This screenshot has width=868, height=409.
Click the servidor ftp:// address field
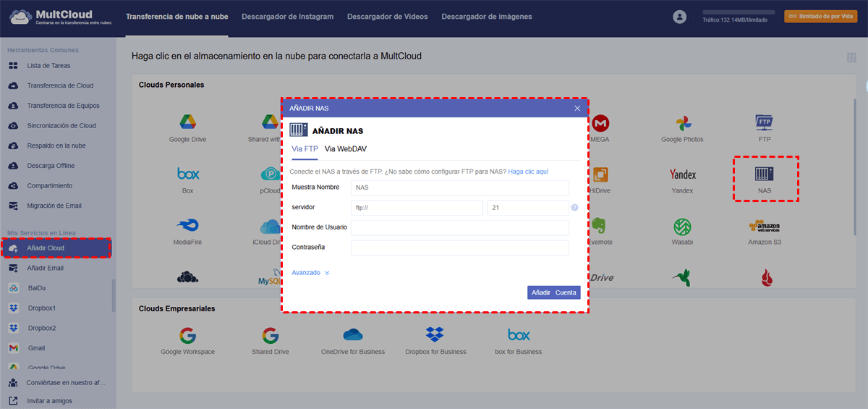pos(417,208)
